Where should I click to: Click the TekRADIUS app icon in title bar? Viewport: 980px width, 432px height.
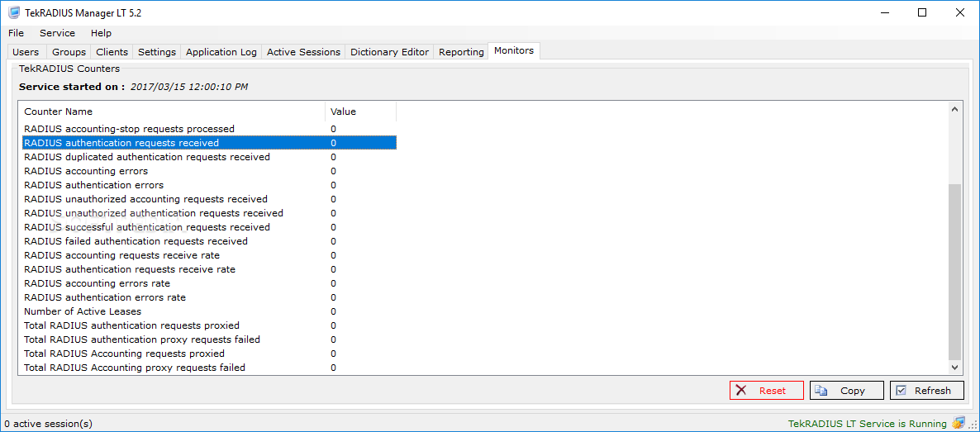[x=12, y=12]
